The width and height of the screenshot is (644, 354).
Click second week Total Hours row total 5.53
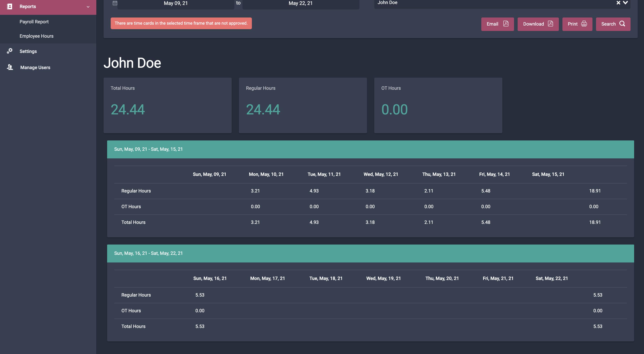point(598,326)
